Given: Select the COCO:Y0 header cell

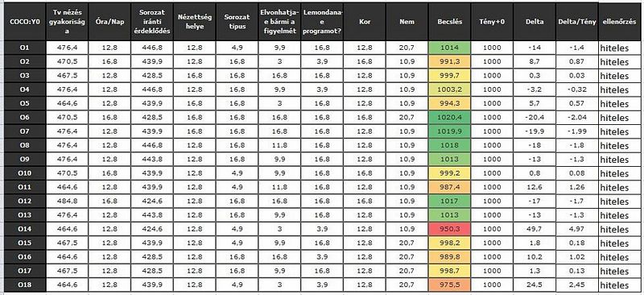Looking at the screenshot, I should (25, 22).
